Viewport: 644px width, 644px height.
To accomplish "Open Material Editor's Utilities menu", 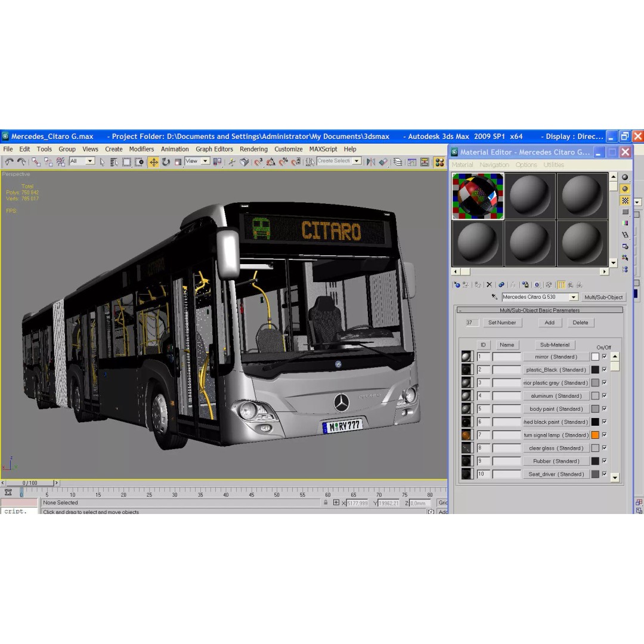I will pos(553,165).
